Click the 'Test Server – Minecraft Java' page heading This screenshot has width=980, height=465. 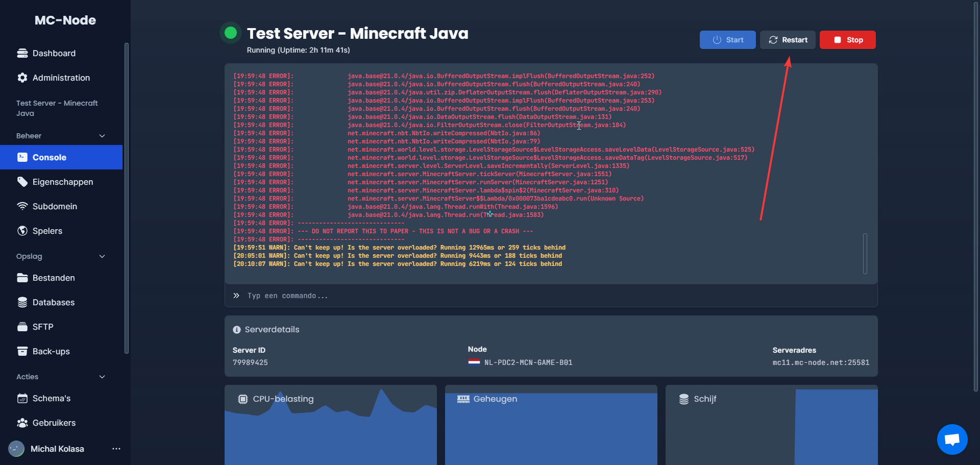click(x=357, y=33)
